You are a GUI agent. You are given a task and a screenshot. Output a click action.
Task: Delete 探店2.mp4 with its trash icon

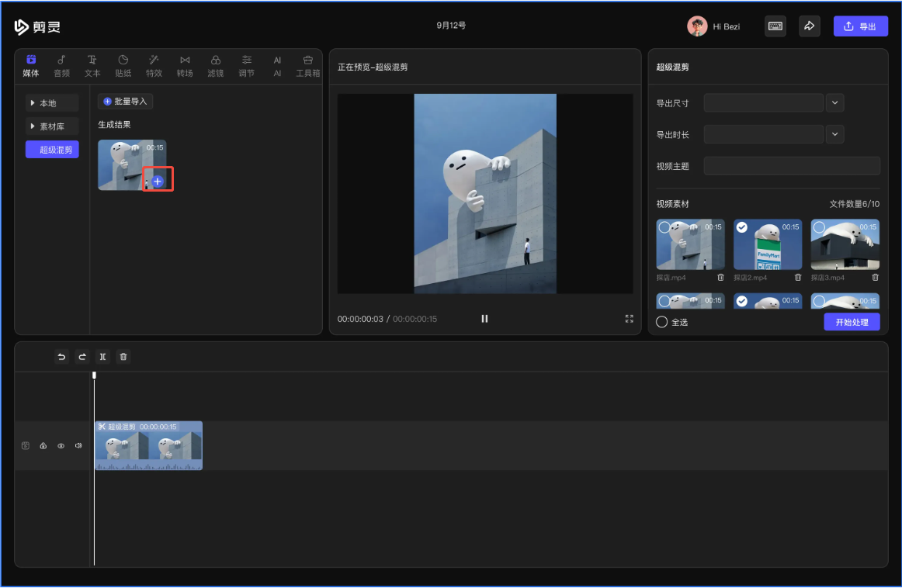[x=798, y=278]
